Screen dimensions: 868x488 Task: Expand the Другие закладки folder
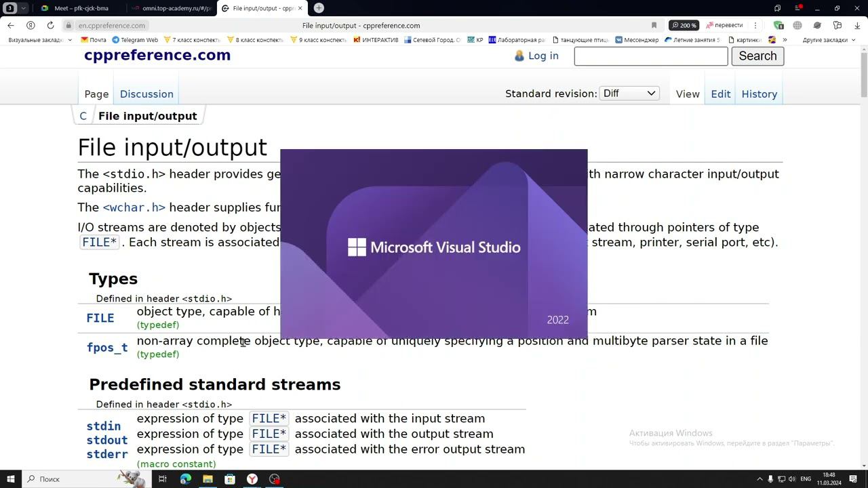(x=829, y=40)
